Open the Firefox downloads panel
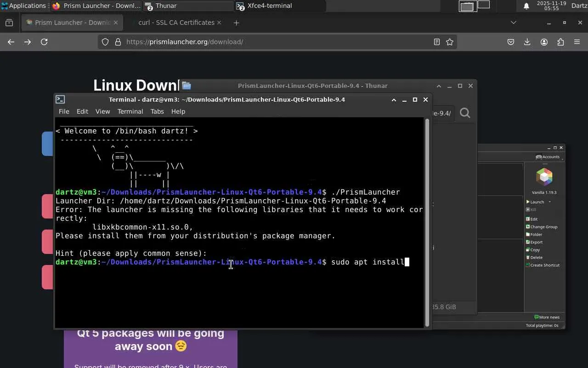The width and height of the screenshot is (588, 368). coord(527,42)
